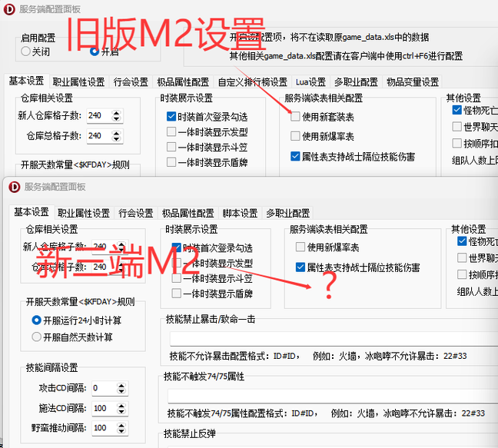
Task: Click the 技能不触发74/75属性 input box
Action: point(330,396)
